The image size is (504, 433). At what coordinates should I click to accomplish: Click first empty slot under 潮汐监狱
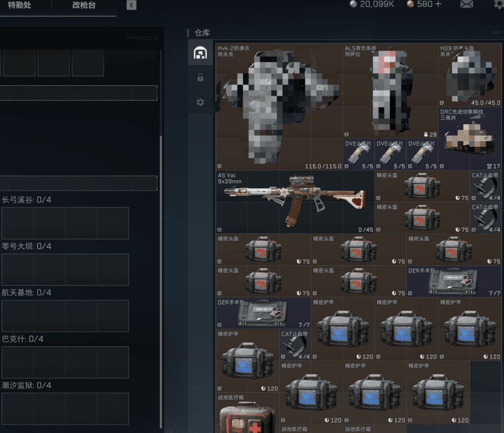coord(17,408)
